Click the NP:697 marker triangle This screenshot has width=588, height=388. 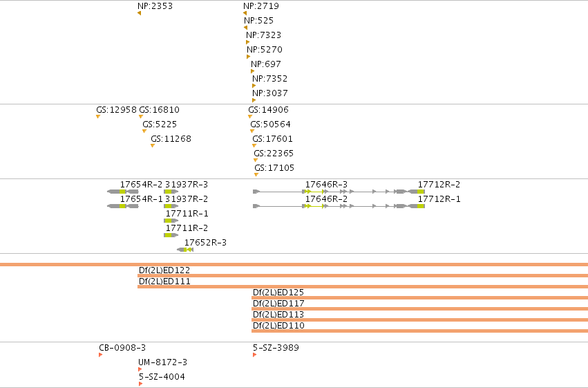point(252,71)
